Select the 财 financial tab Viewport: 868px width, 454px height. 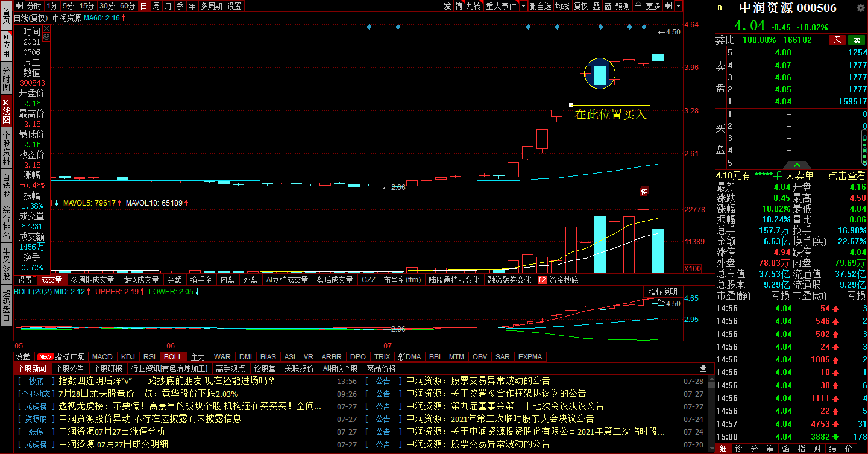pos(817,449)
